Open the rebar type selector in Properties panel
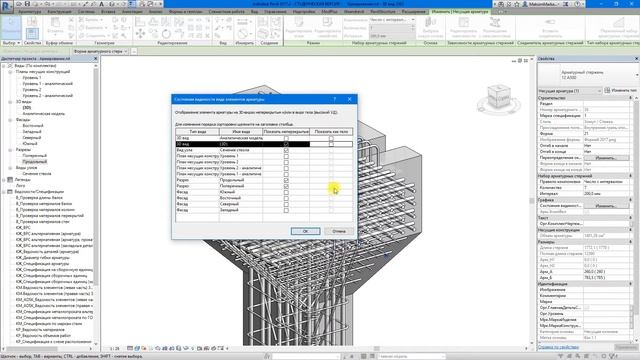Image resolution: width=640 pixels, height=360 pixels. [x=588, y=75]
